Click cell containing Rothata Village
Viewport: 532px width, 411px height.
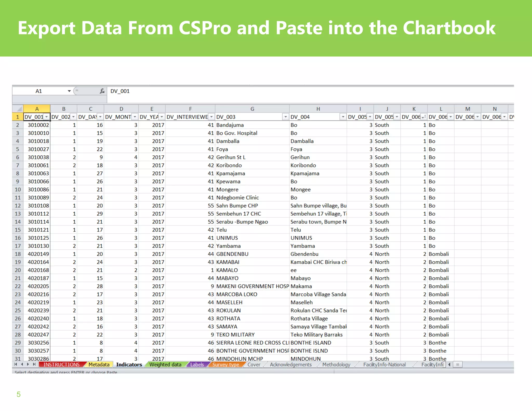(318, 318)
